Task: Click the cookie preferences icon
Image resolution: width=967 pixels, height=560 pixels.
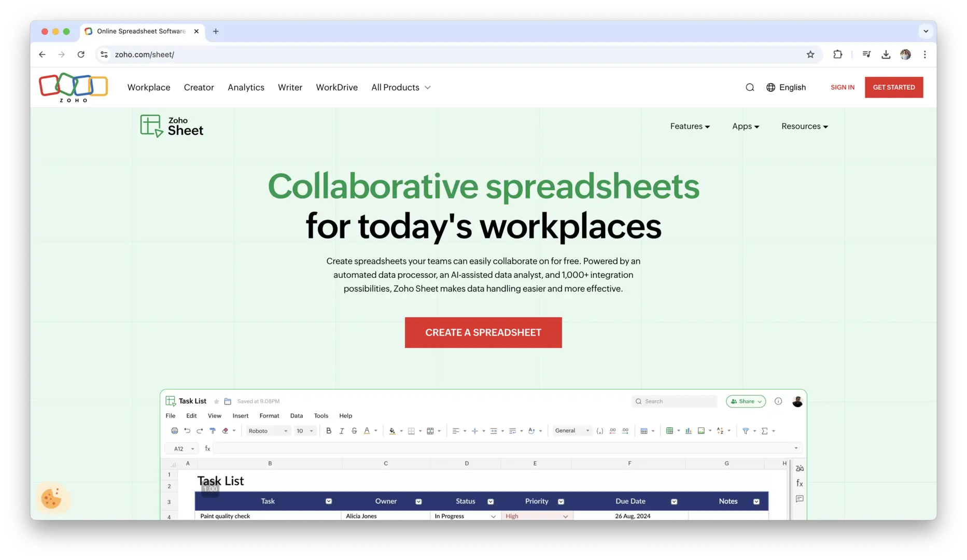Action: 52,499
